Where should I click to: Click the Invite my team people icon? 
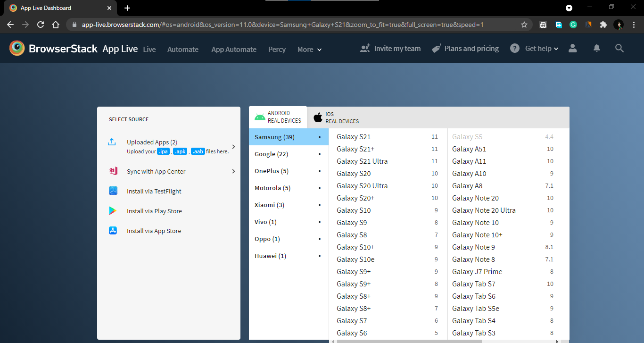pos(365,48)
